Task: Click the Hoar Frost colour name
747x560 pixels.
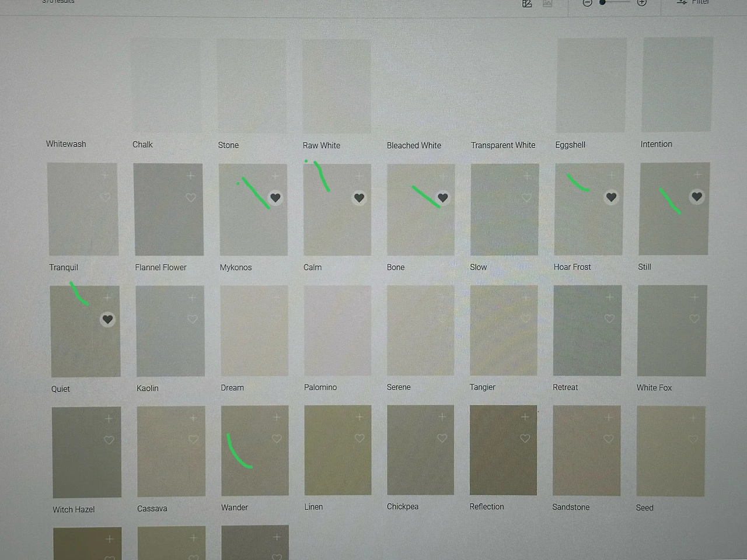Action: click(x=572, y=267)
